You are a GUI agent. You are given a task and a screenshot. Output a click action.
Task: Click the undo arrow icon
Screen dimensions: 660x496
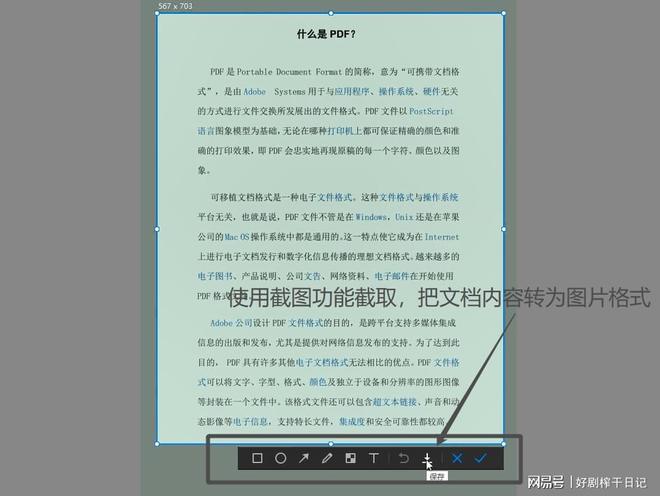404,458
